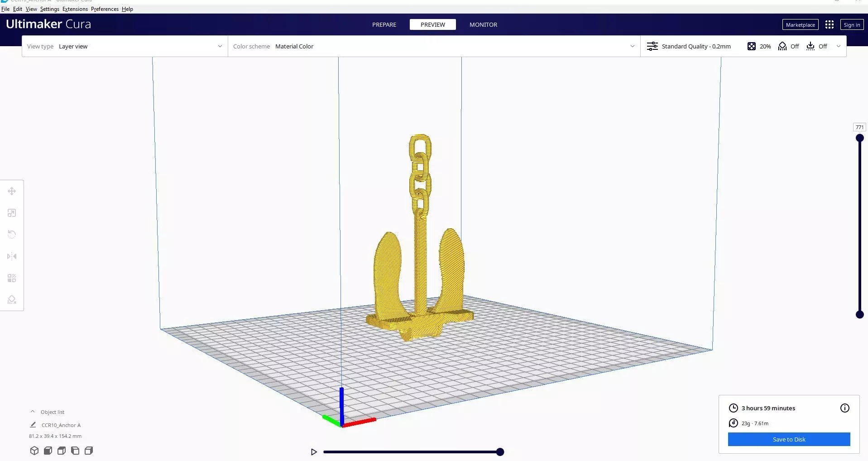Click the 81.2 x 39.4 x 154.2 mm dimensions
The image size is (868, 461).
pyautogui.click(x=55, y=436)
